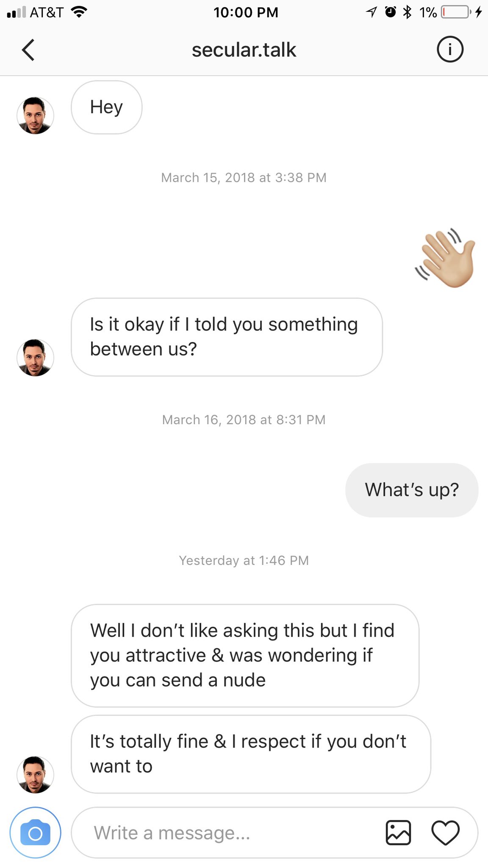Open the secular.talk profile title
Image resolution: width=488 pixels, height=868 pixels.
click(244, 50)
